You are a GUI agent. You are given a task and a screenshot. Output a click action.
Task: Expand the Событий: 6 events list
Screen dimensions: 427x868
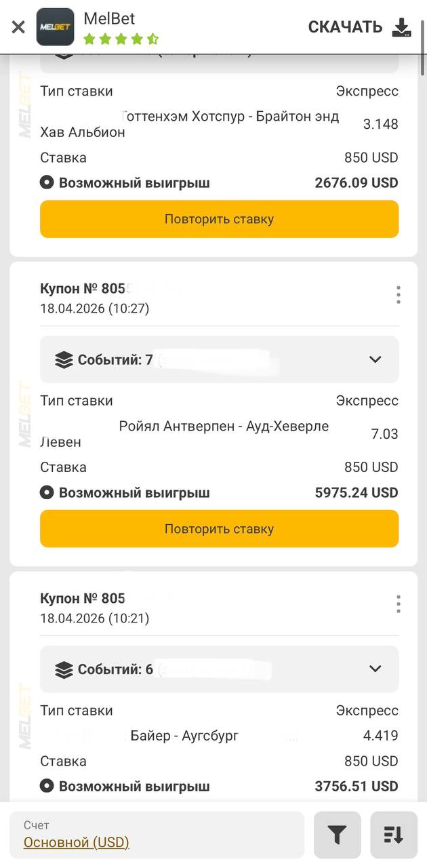click(375, 669)
